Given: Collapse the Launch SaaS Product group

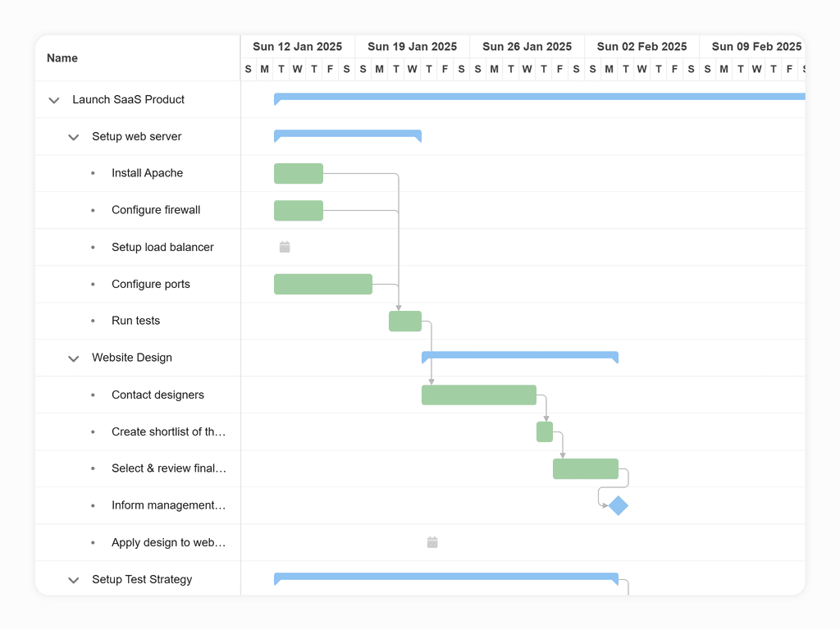Looking at the screenshot, I should (x=53, y=100).
